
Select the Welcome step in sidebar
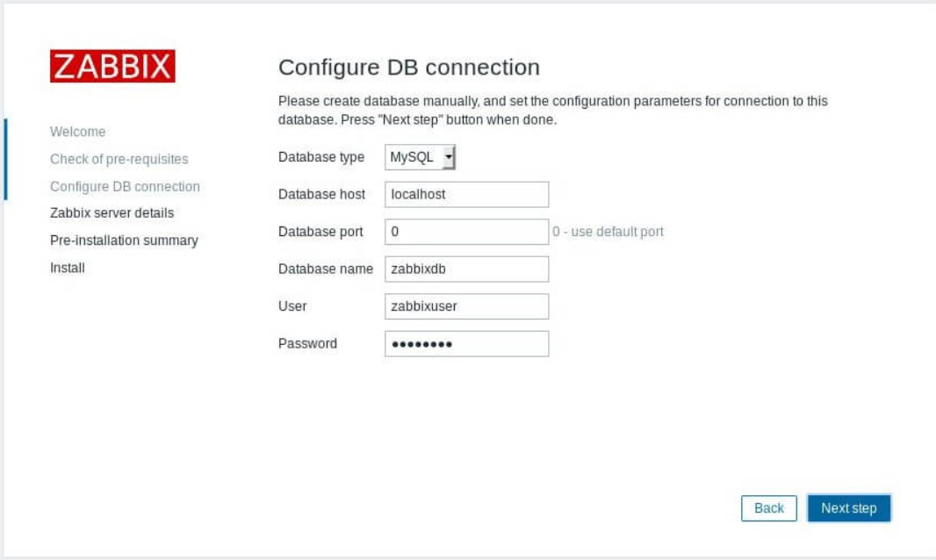pos(77,132)
